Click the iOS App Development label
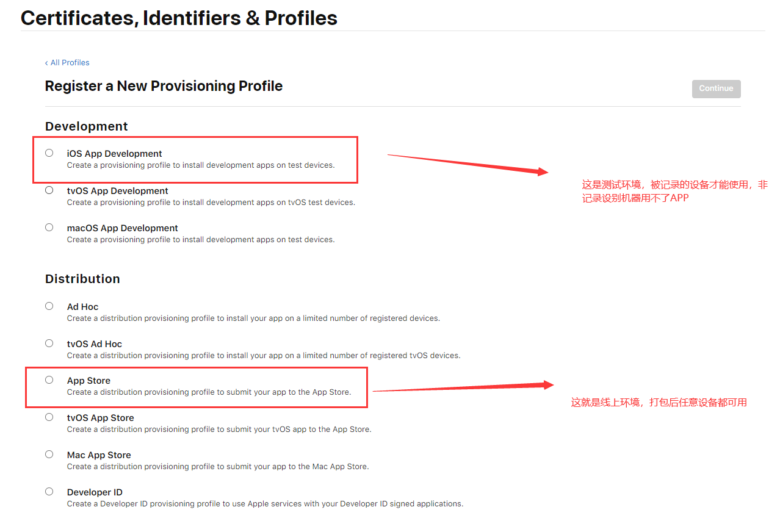Viewport: 780px width, 532px height. pos(115,154)
